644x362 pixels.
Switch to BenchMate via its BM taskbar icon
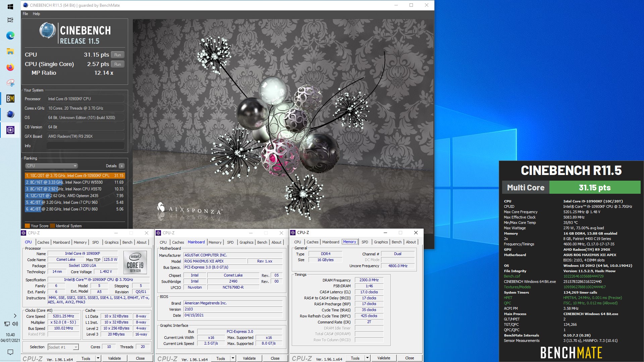click(10, 99)
